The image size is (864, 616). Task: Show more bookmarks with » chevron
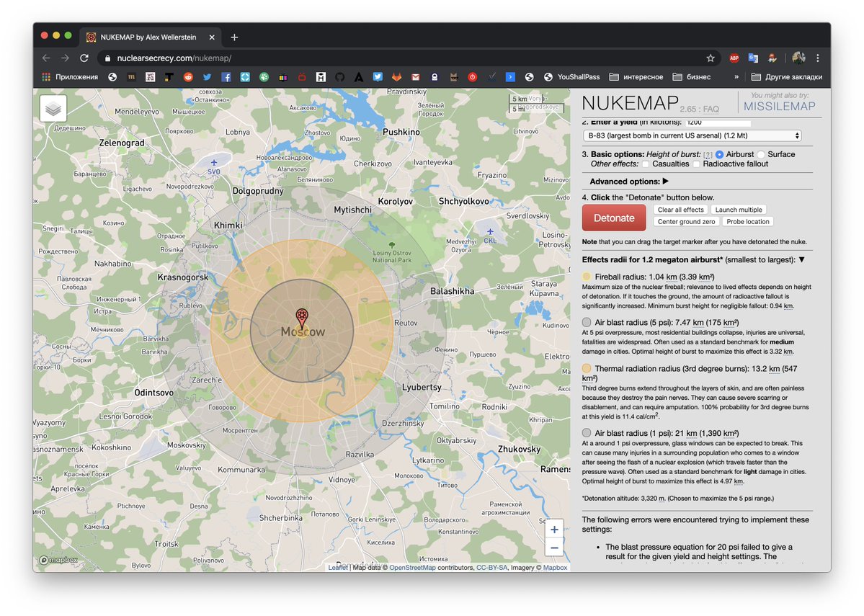tap(736, 76)
